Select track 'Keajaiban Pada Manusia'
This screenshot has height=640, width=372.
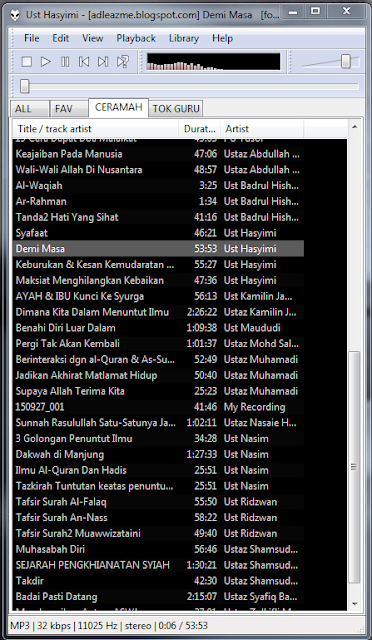pyautogui.click(x=158, y=154)
